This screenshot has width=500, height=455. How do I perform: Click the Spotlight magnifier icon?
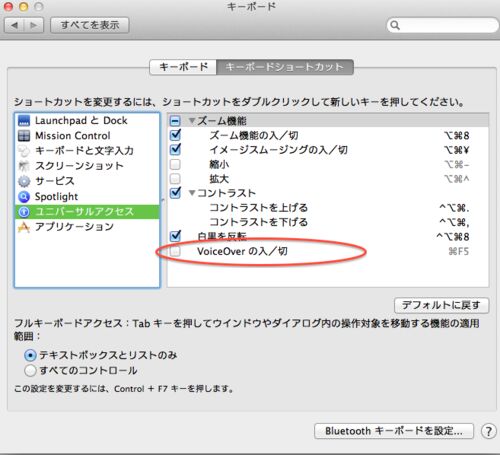pos(24,196)
